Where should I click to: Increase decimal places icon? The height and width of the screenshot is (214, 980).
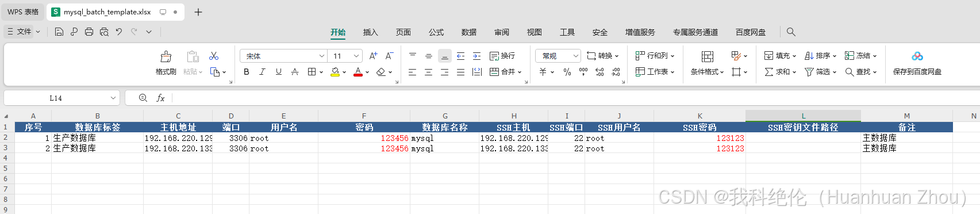[x=599, y=72]
